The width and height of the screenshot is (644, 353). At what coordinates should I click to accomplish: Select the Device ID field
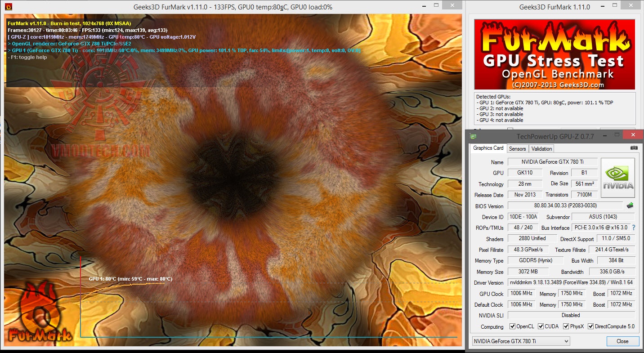[523, 217]
